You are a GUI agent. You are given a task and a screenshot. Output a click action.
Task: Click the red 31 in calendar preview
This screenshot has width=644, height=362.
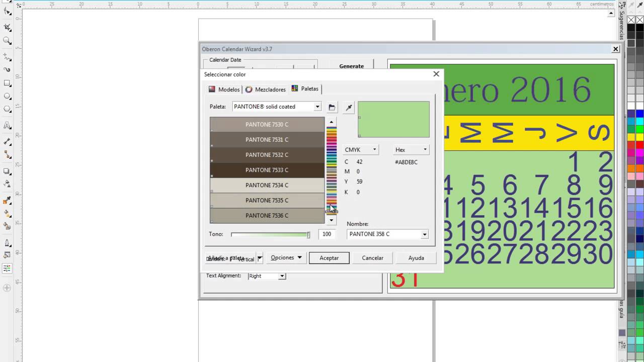(405, 279)
